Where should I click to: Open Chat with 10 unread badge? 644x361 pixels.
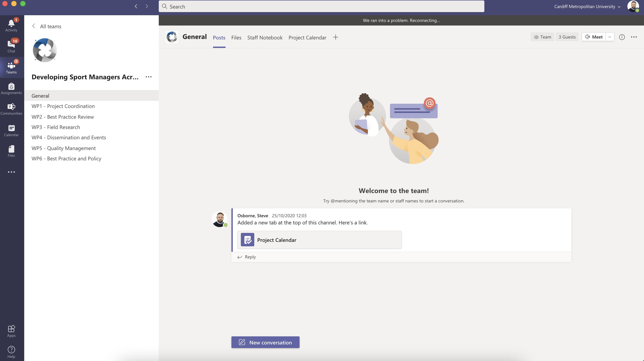point(11,46)
